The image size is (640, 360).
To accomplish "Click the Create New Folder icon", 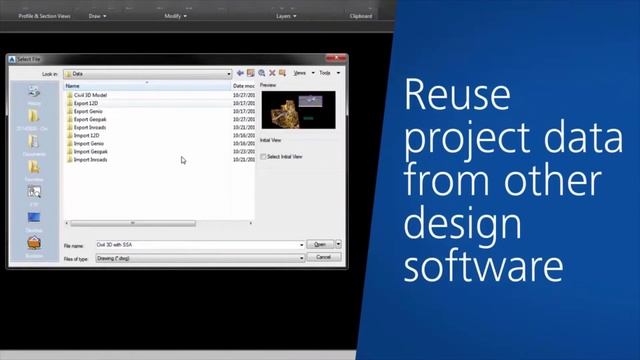I will coord(282,73).
